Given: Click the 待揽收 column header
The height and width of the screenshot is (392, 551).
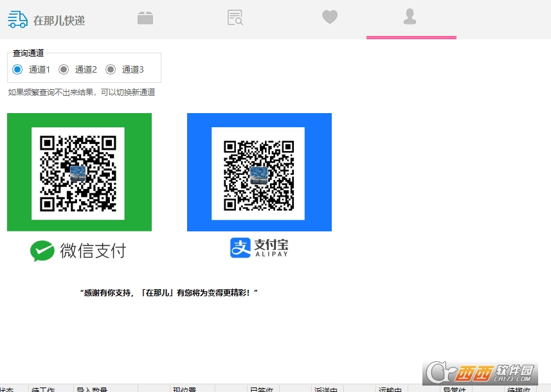Looking at the screenshot, I should (519, 389).
